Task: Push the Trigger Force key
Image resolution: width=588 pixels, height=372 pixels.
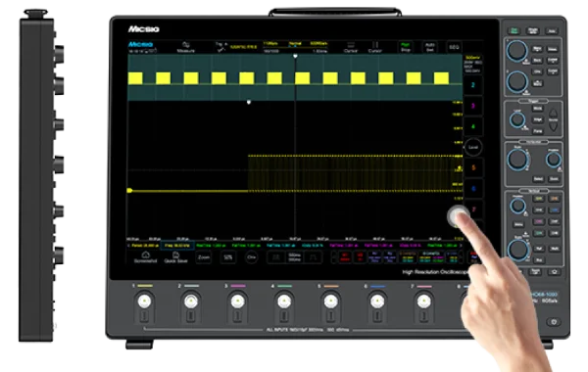Action: (x=538, y=131)
